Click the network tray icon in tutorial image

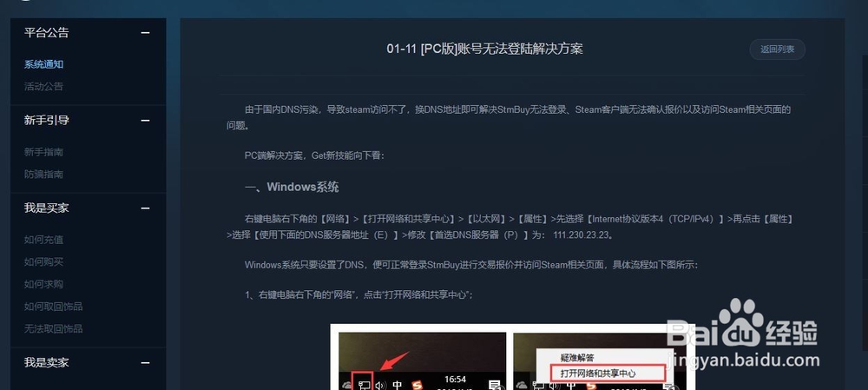[x=364, y=384]
